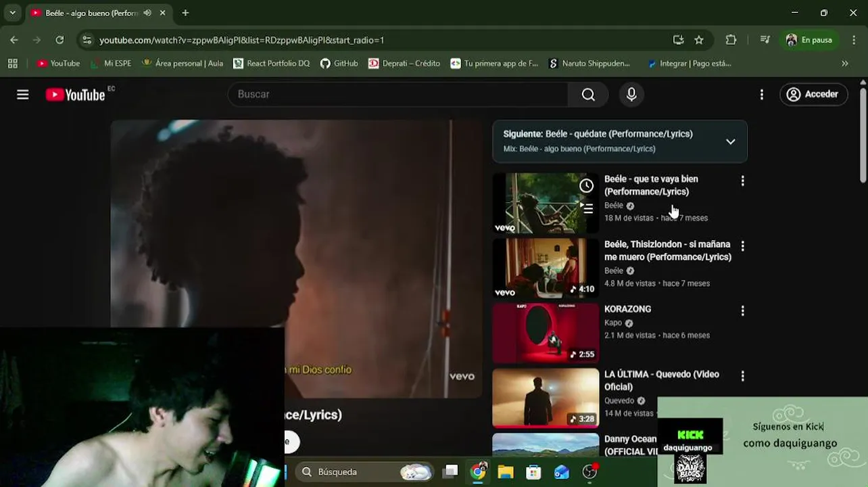Mute tab using the speaker icon

(x=147, y=13)
